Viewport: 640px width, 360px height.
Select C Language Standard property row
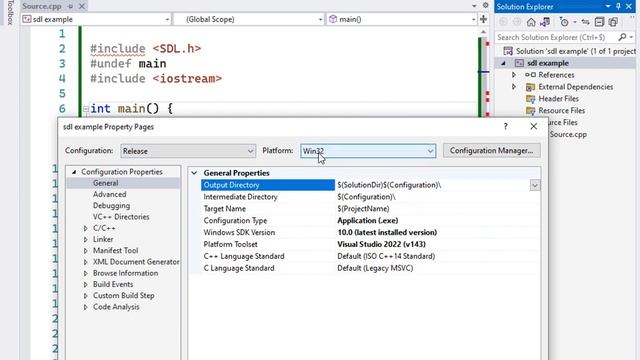tap(370, 268)
